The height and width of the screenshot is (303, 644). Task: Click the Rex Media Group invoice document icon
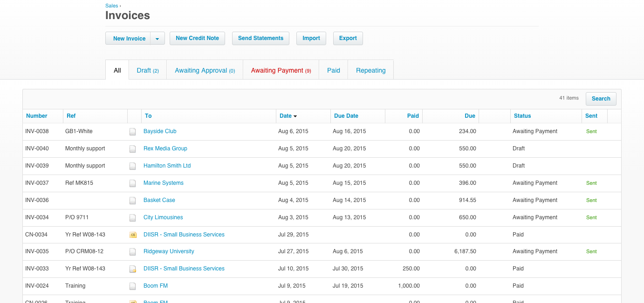tap(133, 149)
